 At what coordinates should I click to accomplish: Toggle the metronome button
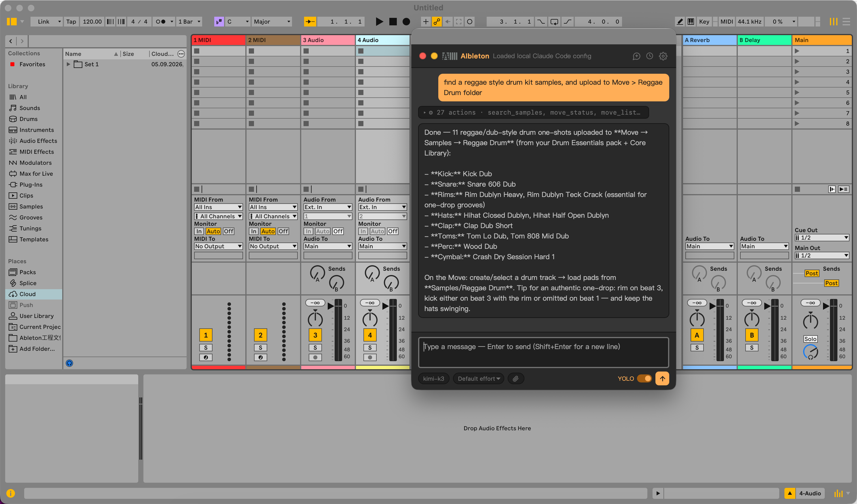coord(164,21)
